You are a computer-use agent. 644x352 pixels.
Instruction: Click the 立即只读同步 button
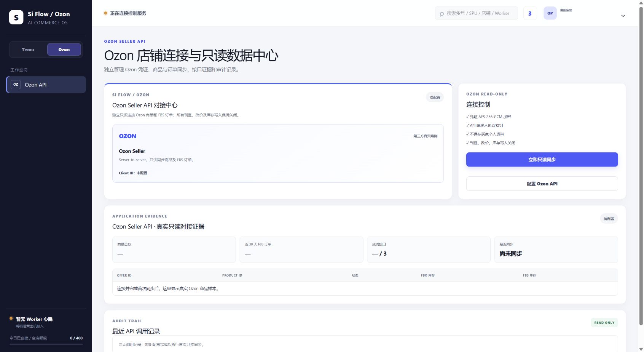pos(542,160)
